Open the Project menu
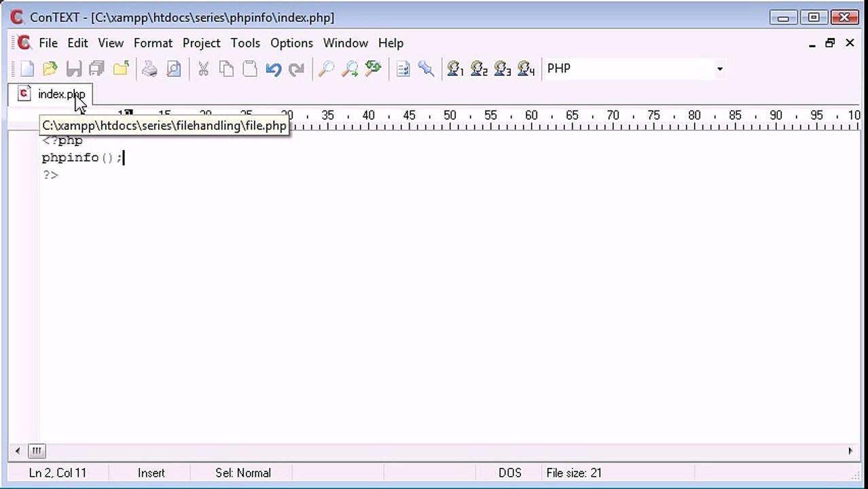The width and height of the screenshot is (868, 489). (x=201, y=43)
